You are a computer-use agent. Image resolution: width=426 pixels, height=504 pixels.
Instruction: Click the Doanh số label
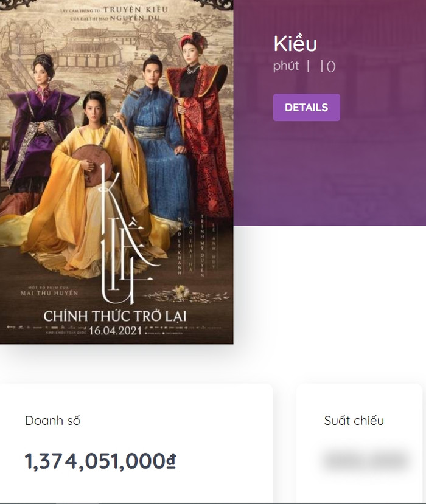tap(52, 421)
